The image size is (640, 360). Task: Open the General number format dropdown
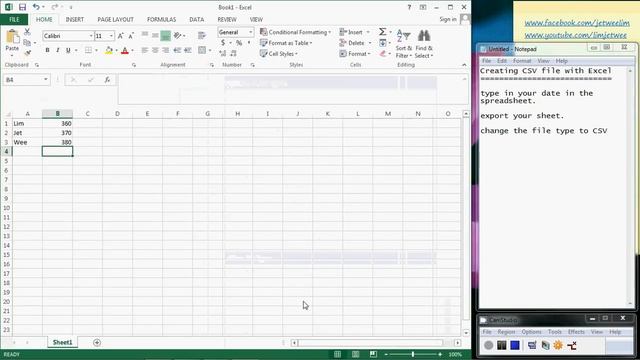pos(250,32)
